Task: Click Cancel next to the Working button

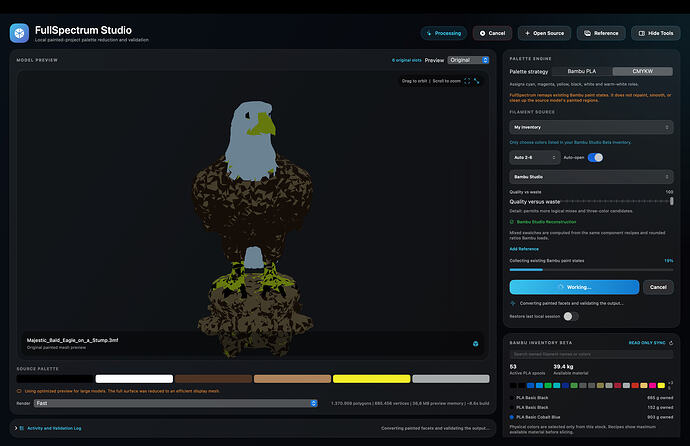Action: pyautogui.click(x=658, y=287)
